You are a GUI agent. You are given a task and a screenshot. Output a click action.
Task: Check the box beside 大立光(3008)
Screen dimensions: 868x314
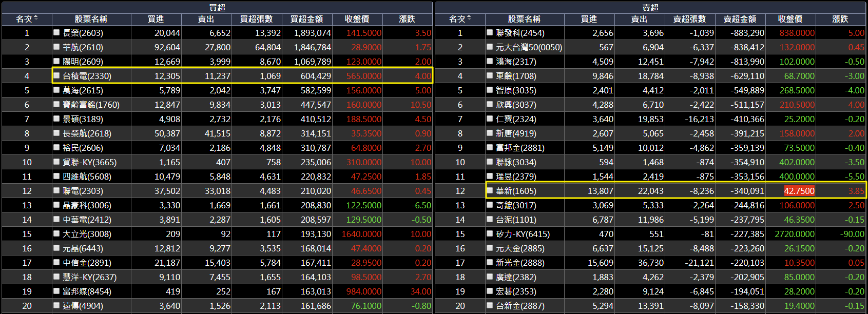[56, 233]
